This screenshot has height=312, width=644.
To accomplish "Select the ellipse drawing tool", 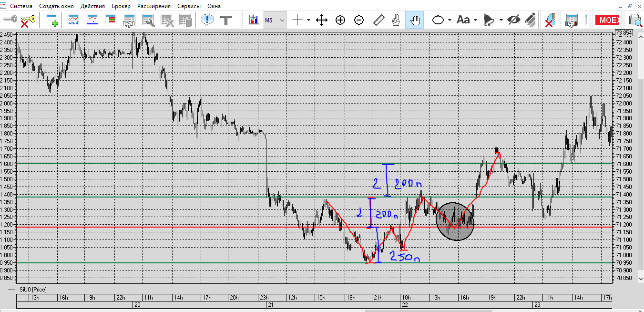I will 438,20.
